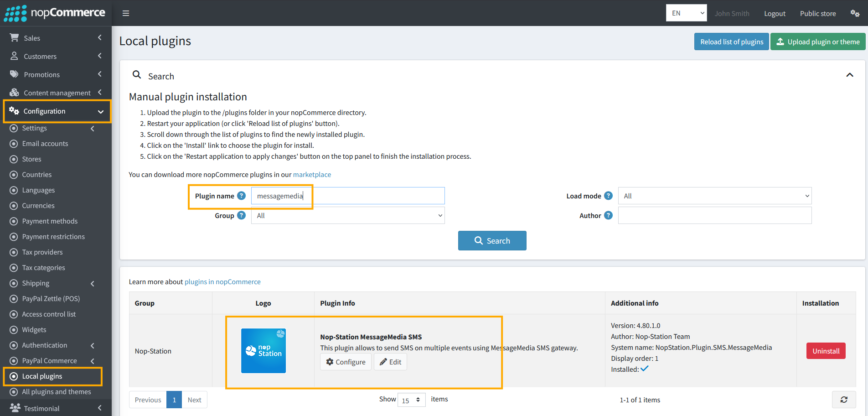Click the Installed checkmark icon
868x416 pixels.
tap(645, 369)
